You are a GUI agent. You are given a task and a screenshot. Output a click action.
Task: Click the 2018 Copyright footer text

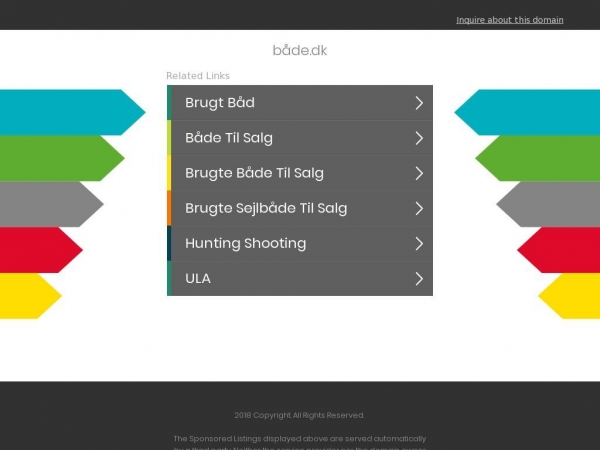coord(299,415)
